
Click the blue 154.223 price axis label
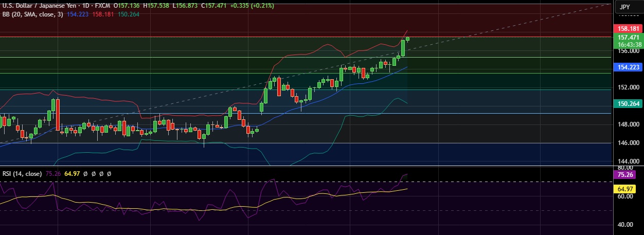629,67
